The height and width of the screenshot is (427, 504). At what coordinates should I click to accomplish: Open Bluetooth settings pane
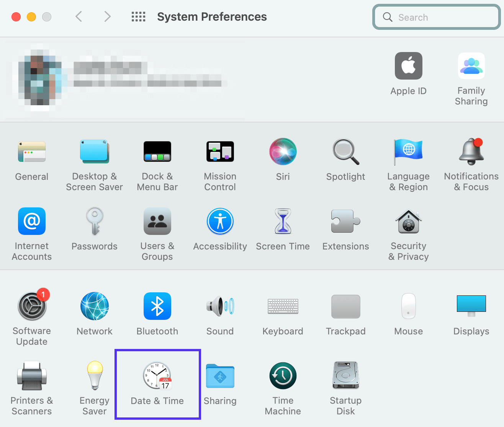click(x=157, y=306)
